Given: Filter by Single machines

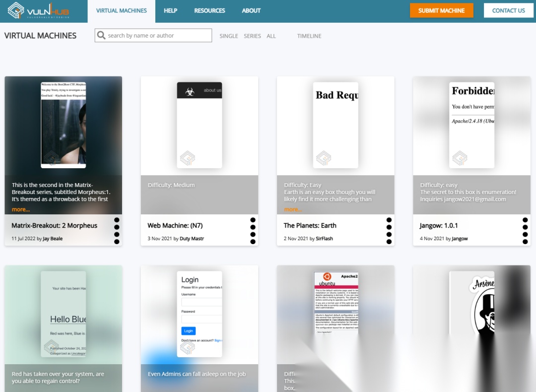Looking at the screenshot, I should coord(229,36).
